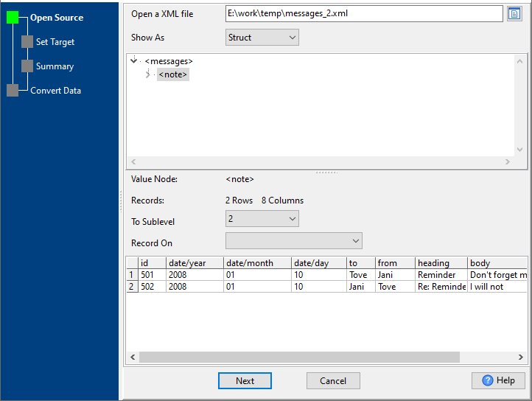This screenshot has height=401, width=532.
Task: Open the Show As dropdown
Action: 262,38
